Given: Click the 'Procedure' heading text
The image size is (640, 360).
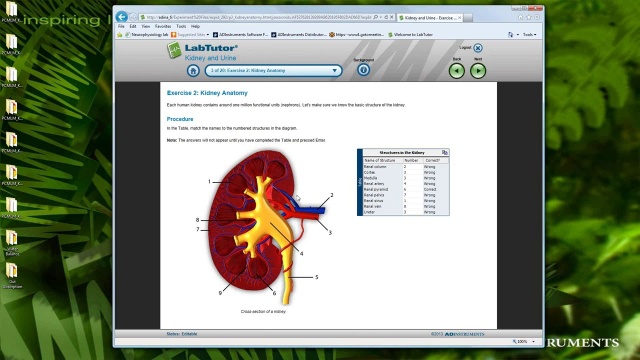Looking at the screenshot, I should 180,119.
